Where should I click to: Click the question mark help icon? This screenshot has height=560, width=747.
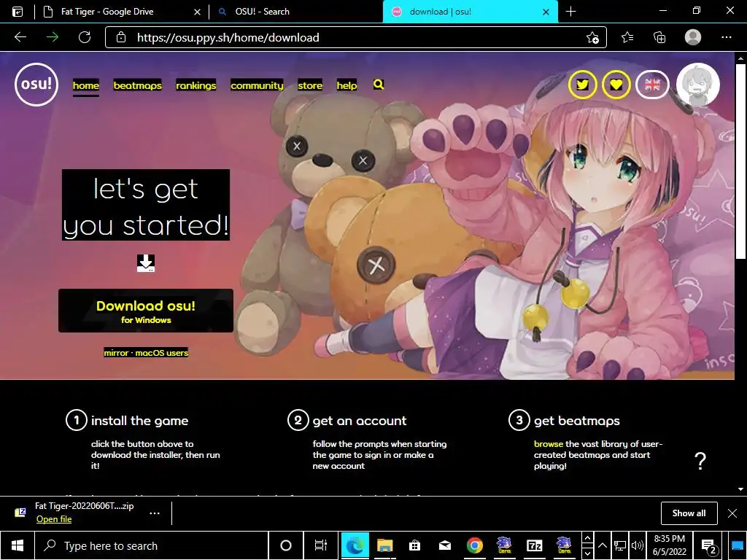[700, 461]
